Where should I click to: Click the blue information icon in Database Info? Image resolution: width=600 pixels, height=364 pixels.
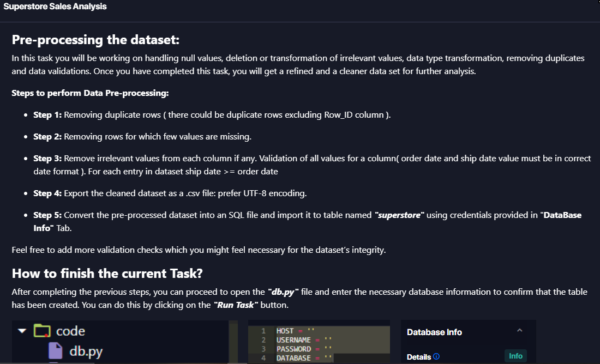pos(436,356)
